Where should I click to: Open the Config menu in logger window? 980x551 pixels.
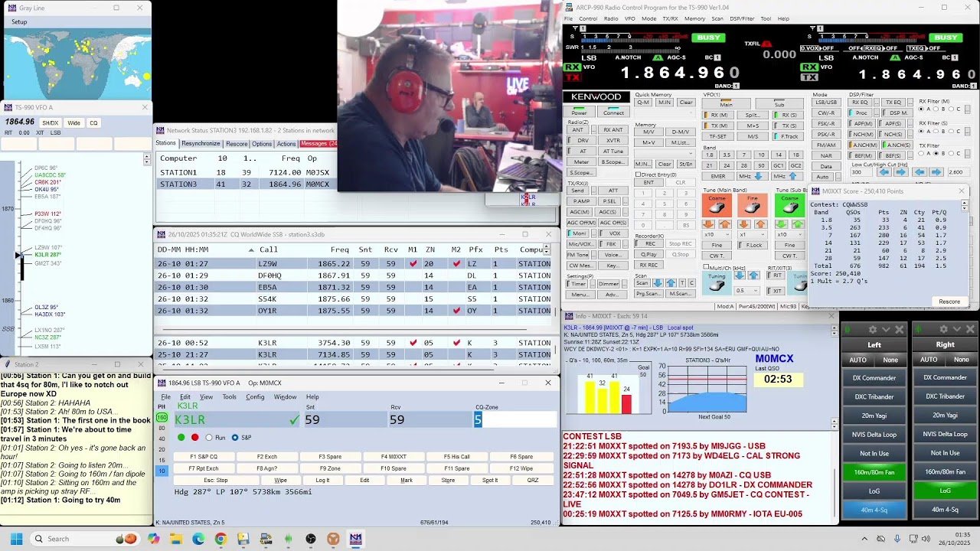[x=254, y=397]
